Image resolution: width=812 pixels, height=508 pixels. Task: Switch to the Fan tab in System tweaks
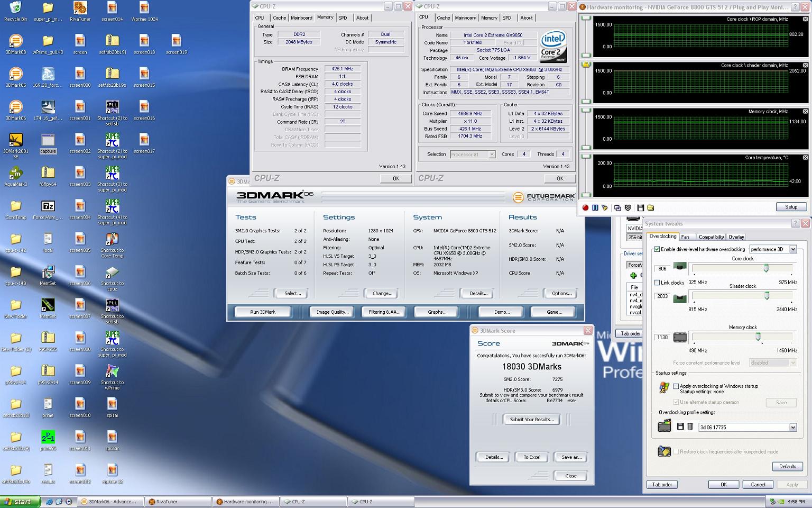[685, 237]
